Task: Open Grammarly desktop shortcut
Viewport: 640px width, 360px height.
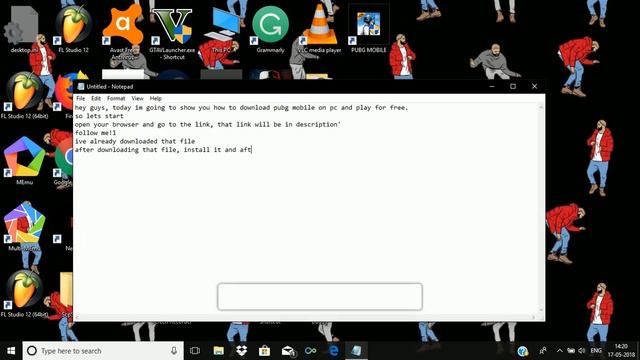Action: 270,29
